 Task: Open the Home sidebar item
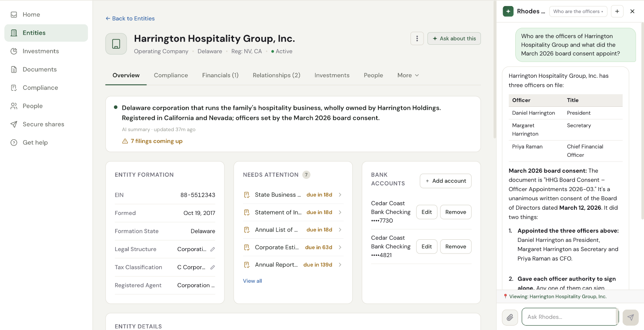(x=46, y=14)
